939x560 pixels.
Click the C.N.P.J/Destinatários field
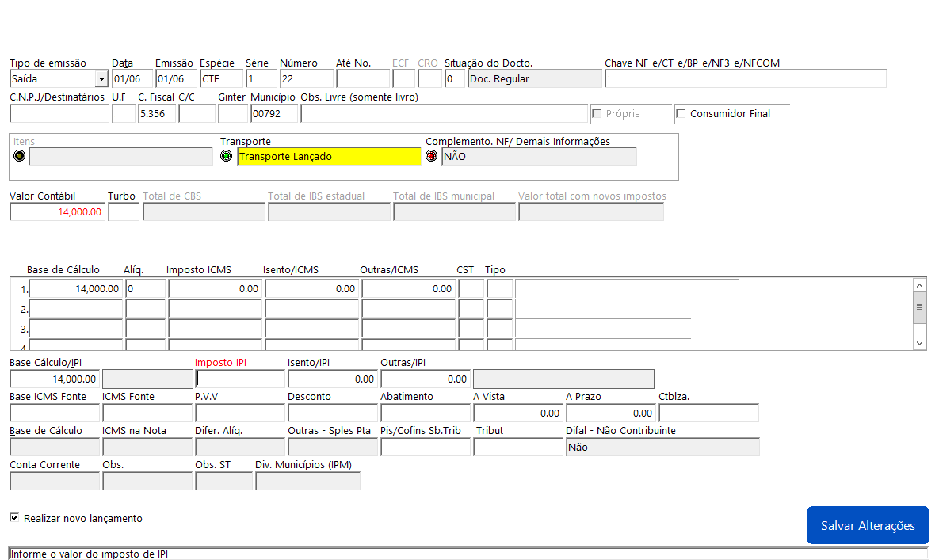[59, 114]
